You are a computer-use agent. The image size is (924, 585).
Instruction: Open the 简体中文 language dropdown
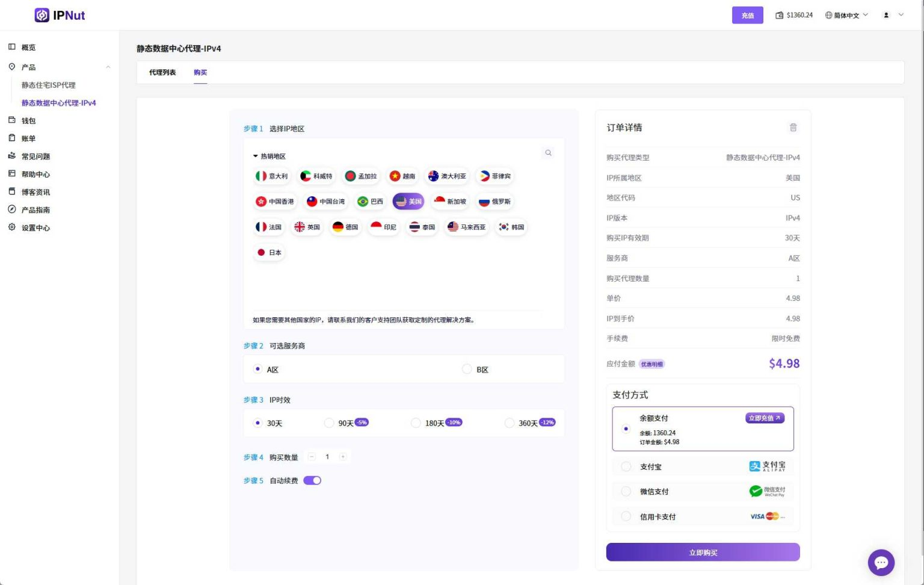[x=846, y=15]
